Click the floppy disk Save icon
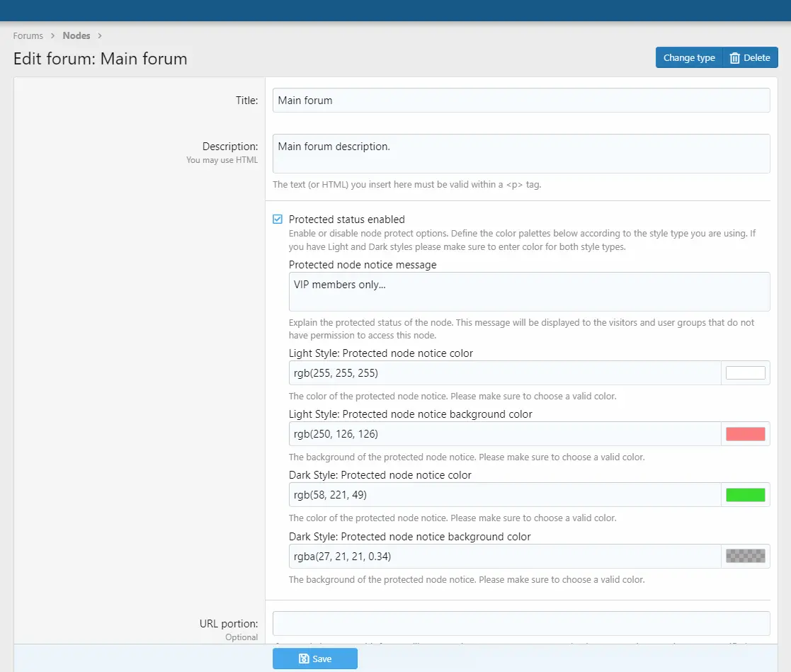791x672 pixels. pos(304,659)
